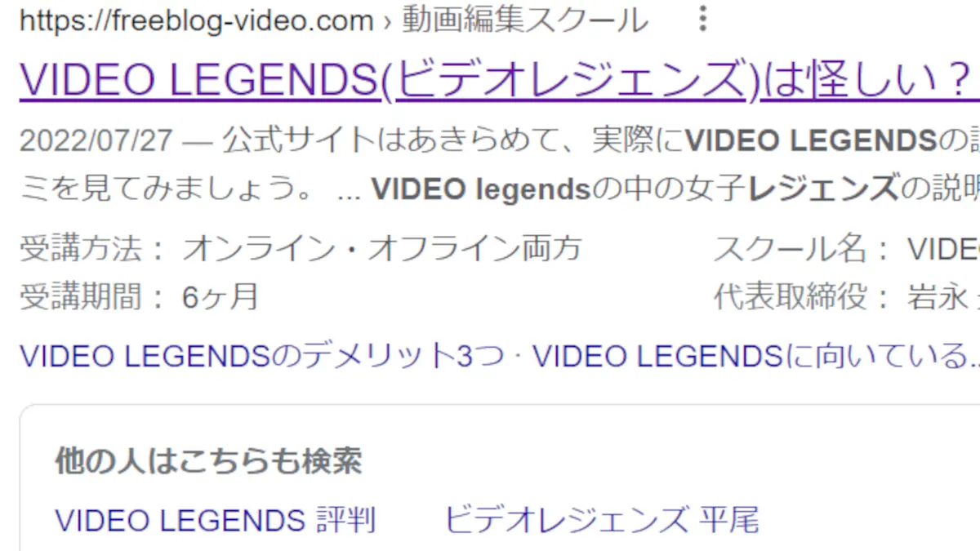Open the three-dot menu beside the result URL
Viewport: 980px width, 551px height.
point(702,19)
